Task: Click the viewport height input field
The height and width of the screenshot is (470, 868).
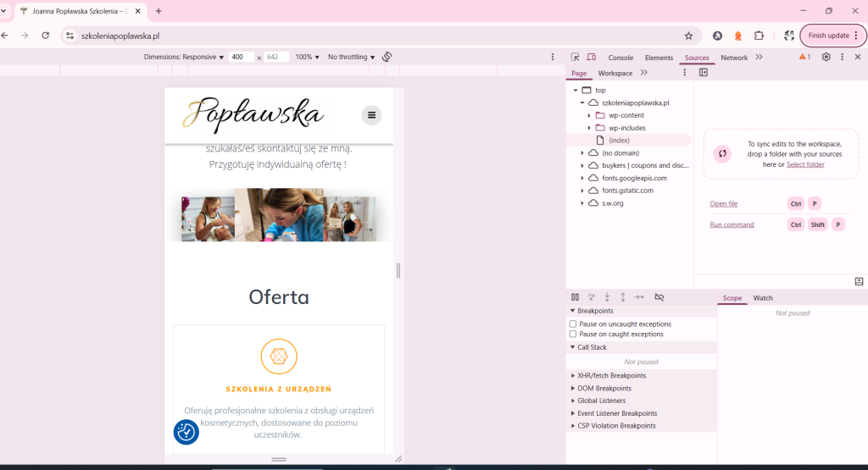Action: tap(276, 57)
